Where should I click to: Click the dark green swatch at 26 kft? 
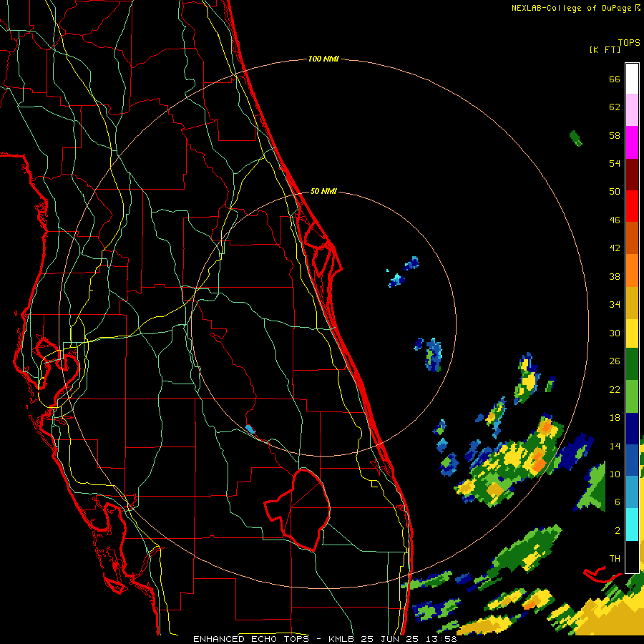[x=632, y=364]
